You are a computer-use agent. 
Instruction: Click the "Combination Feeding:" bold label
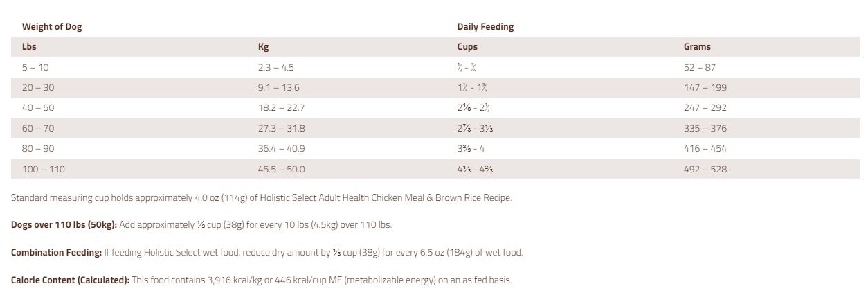click(56, 252)
